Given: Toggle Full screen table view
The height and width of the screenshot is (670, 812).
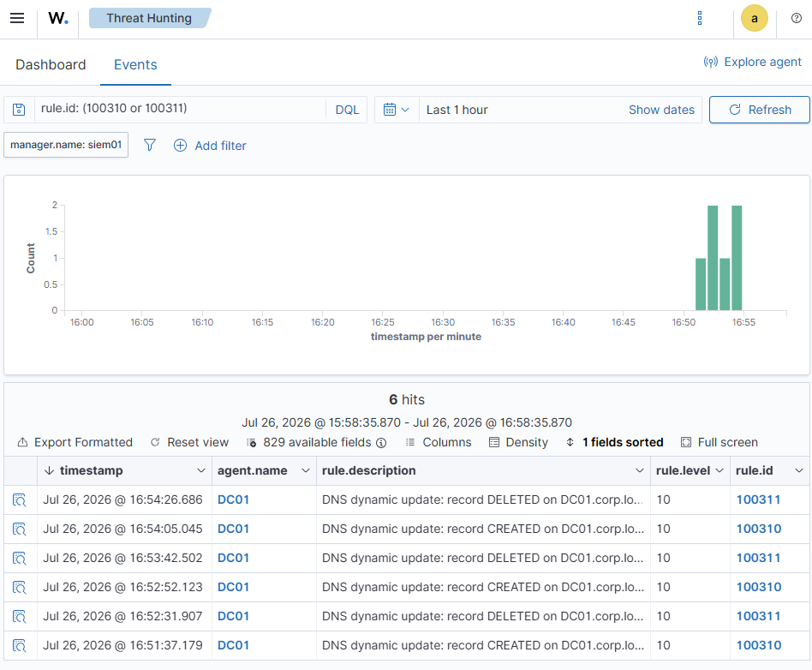Looking at the screenshot, I should [719, 442].
